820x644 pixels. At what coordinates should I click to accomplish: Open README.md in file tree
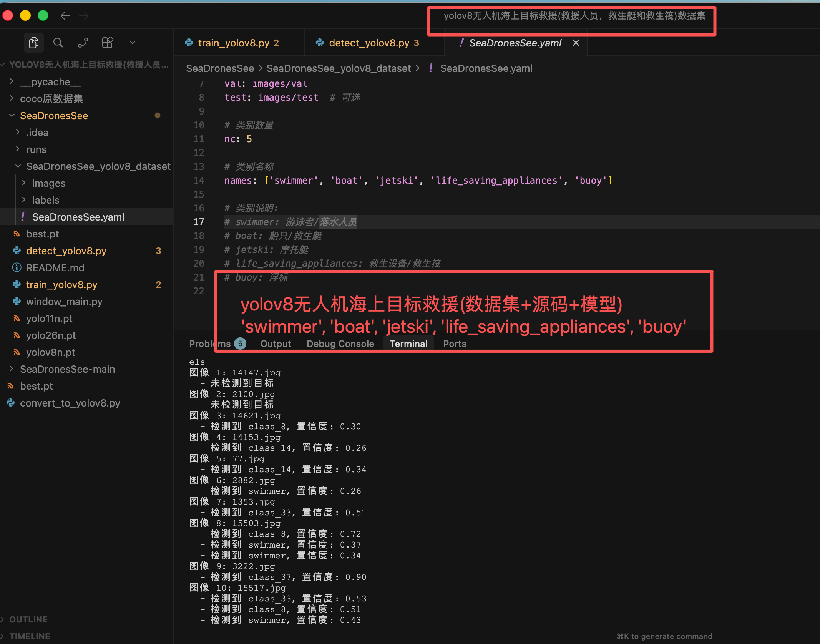pyautogui.click(x=55, y=268)
